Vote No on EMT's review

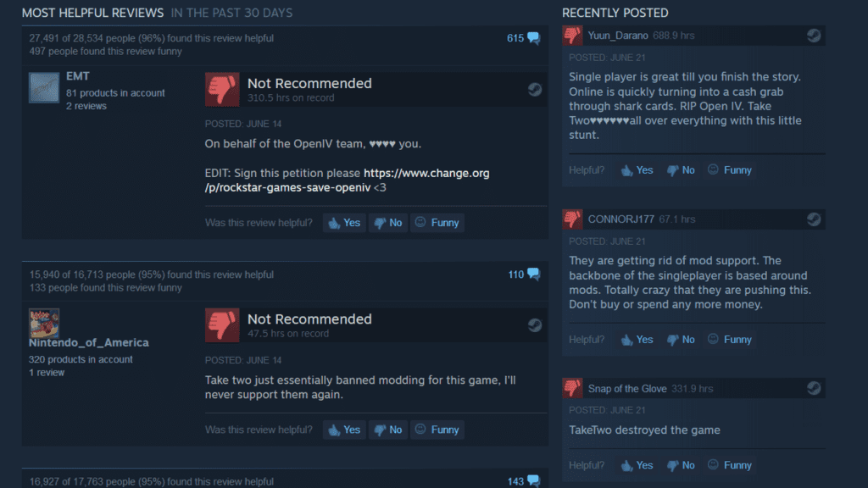388,223
